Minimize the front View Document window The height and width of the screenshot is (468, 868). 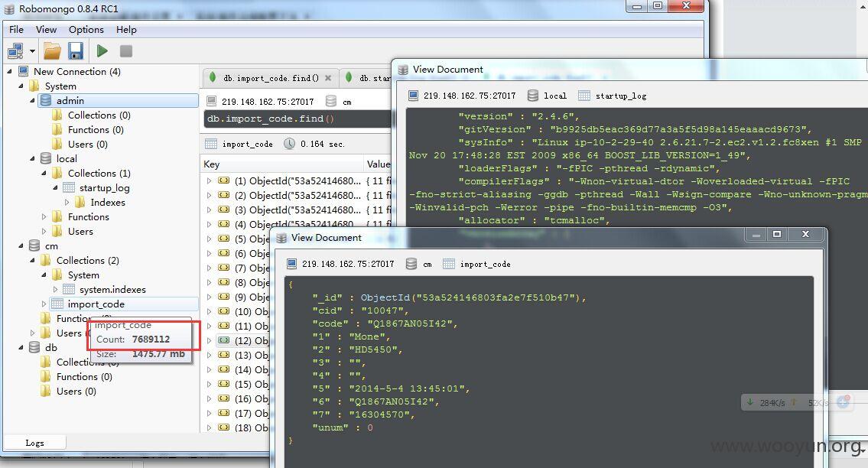pos(756,234)
